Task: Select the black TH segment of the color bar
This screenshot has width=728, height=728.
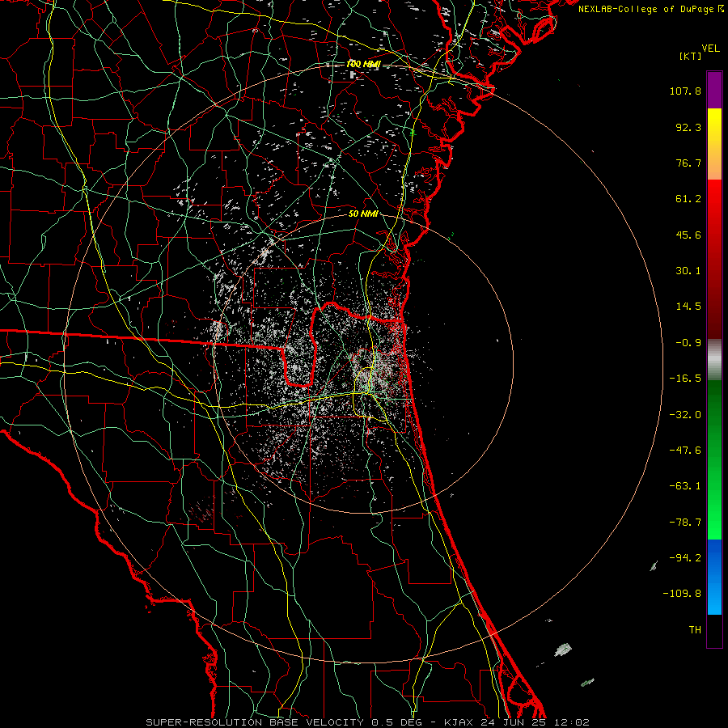Action: 714,630
